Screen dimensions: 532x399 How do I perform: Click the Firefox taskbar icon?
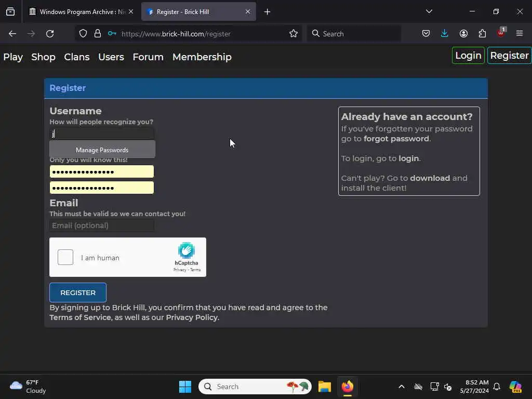(348, 387)
